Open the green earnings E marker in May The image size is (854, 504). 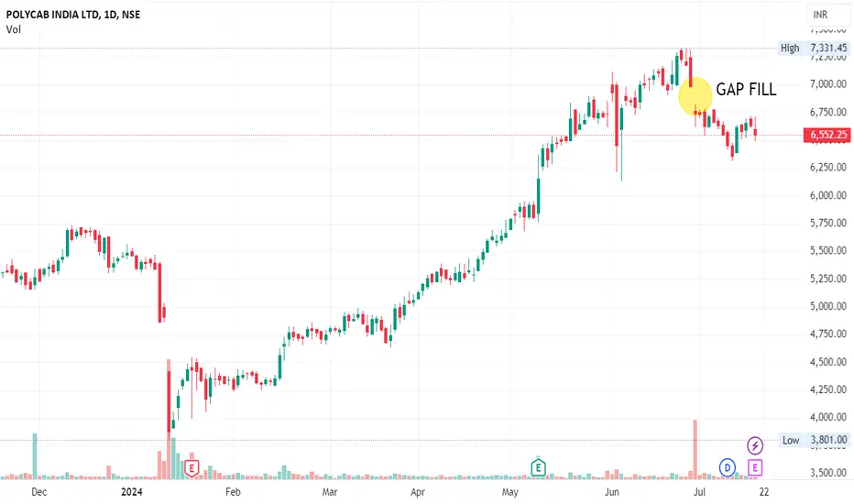pos(538,467)
